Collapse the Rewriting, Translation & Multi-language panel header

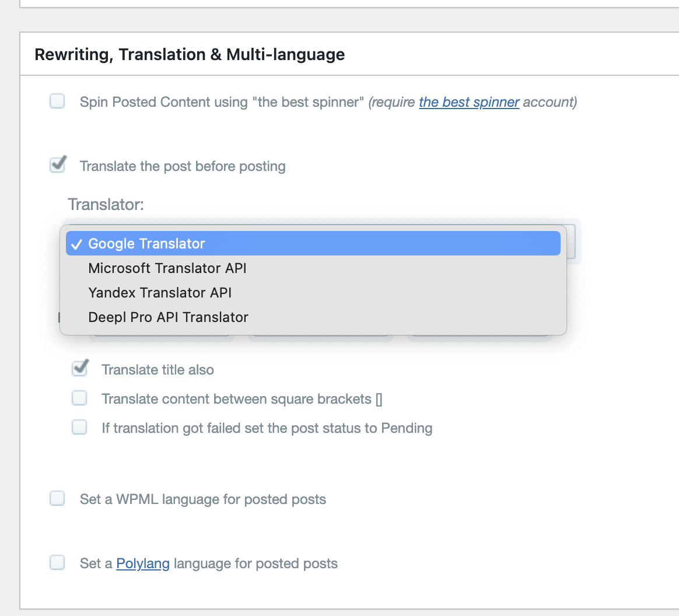tap(190, 55)
